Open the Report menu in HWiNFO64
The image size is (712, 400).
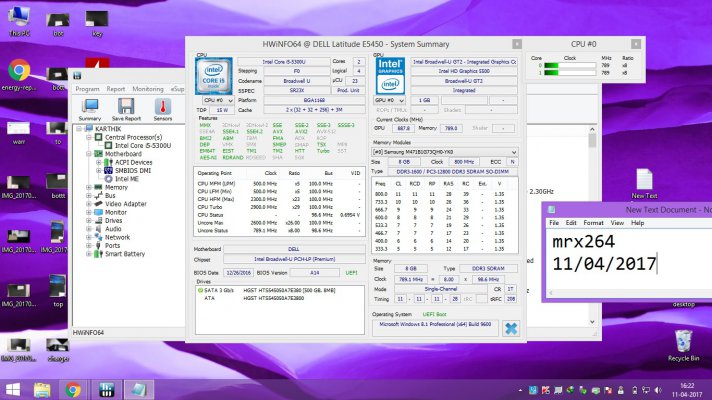(x=115, y=89)
